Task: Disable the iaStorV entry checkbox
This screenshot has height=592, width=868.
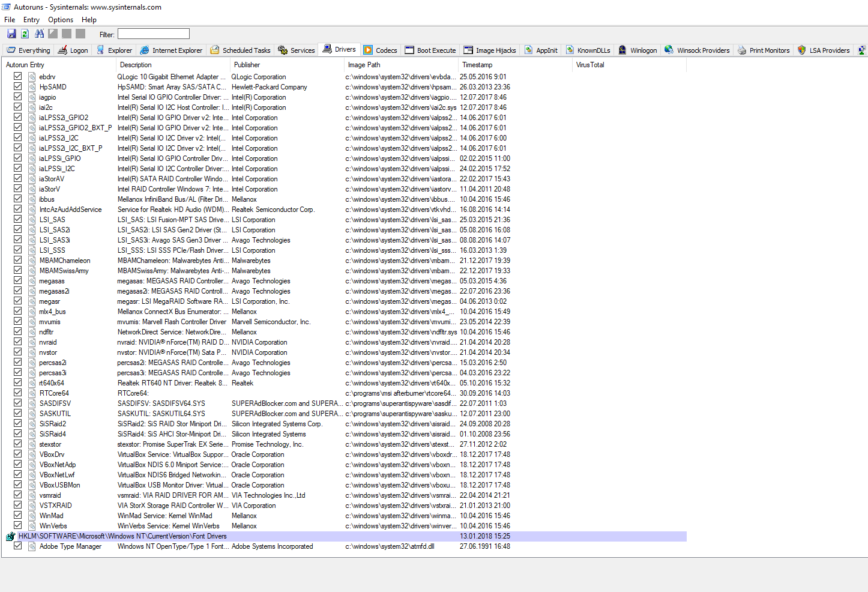Action: tap(17, 189)
